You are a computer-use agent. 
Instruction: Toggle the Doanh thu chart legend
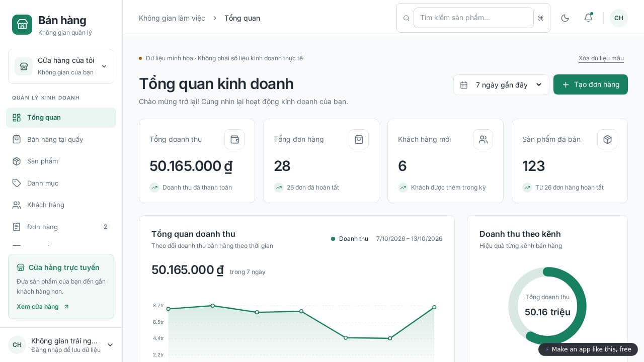pyautogui.click(x=350, y=239)
